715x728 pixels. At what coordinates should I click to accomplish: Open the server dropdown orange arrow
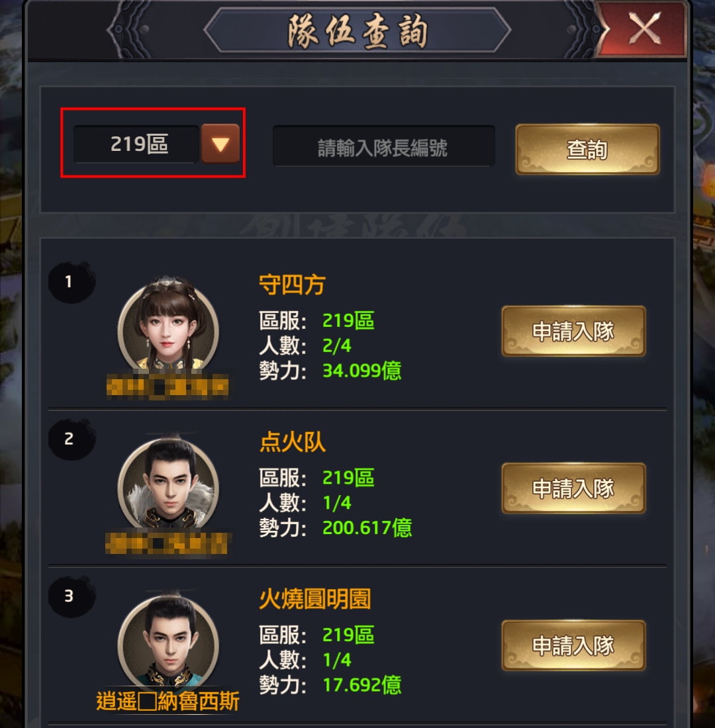[x=220, y=144]
